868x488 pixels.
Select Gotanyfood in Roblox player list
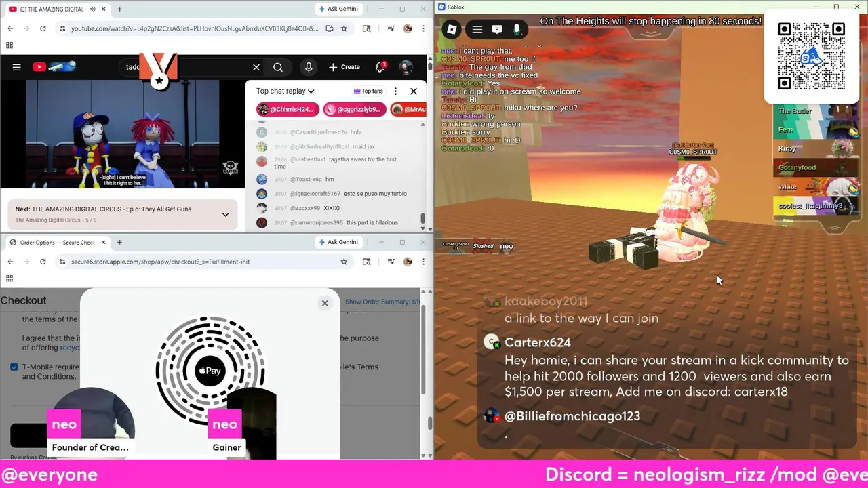point(815,167)
